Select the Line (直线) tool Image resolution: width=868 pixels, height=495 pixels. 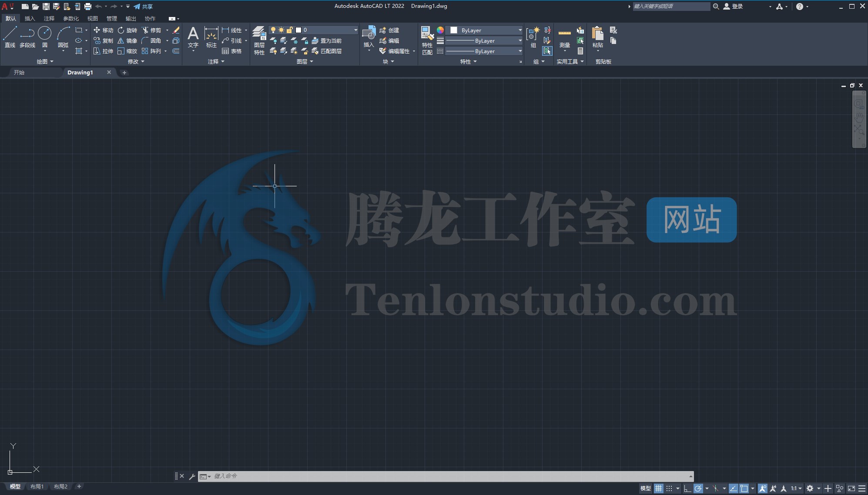(10, 37)
